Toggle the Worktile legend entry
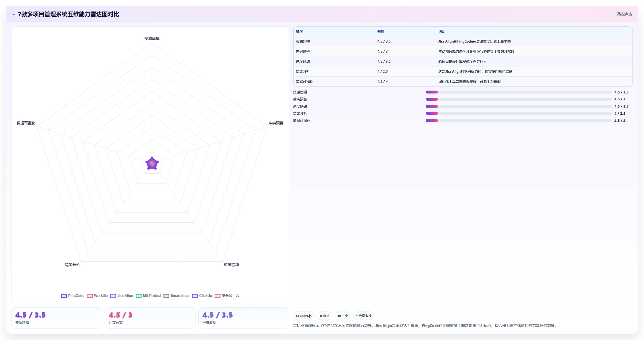 click(97, 296)
